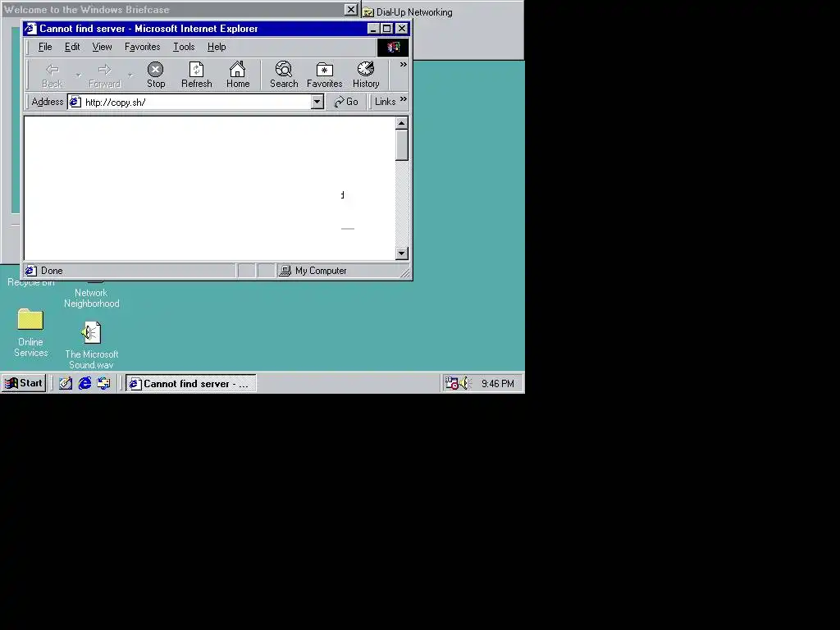This screenshot has height=630, width=840.
Task: Click the Links toolbar label
Action: [386, 102]
